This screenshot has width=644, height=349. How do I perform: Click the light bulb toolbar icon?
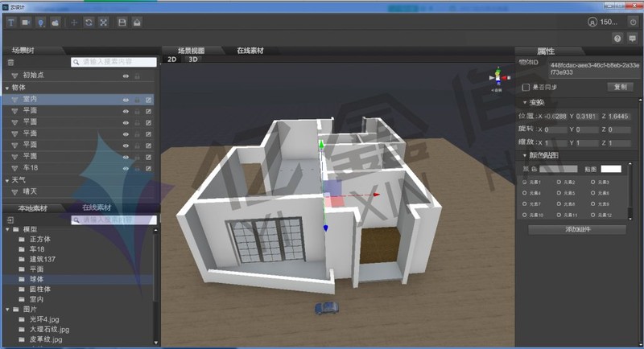click(41, 23)
